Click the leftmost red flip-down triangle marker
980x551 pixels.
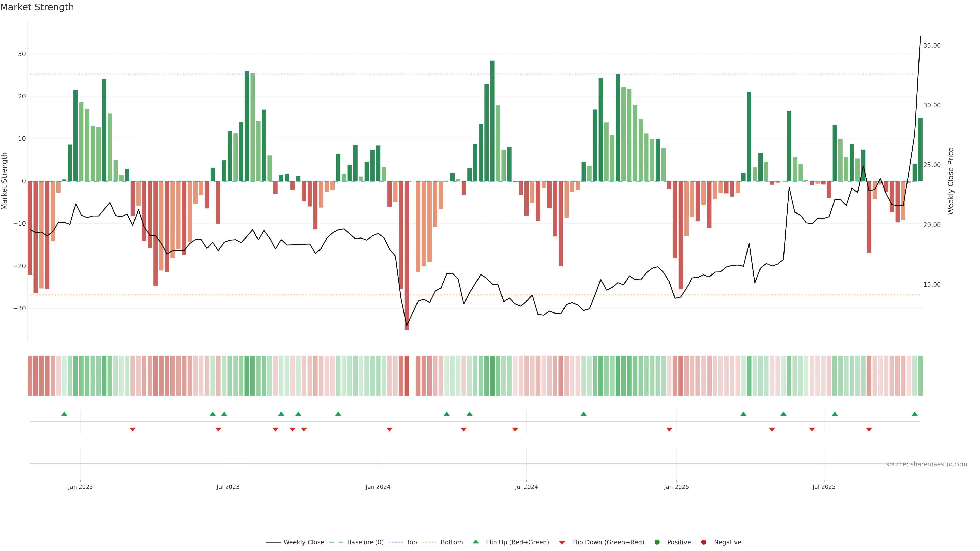click(x=133, y=429)
